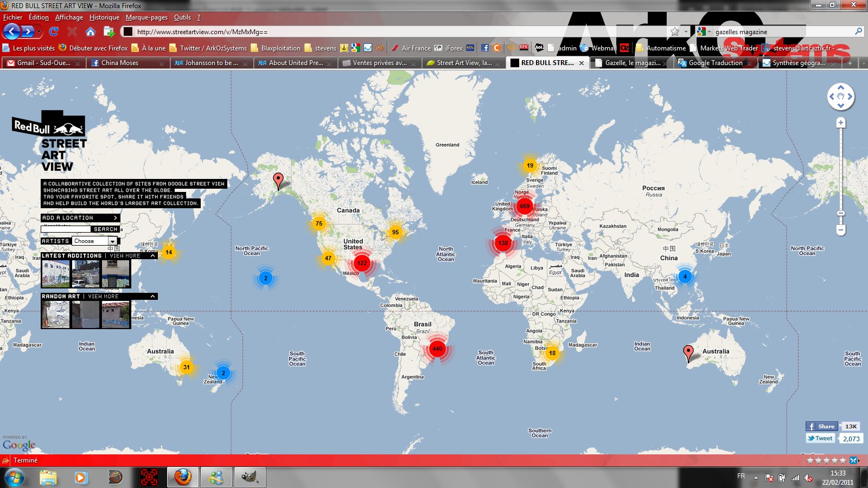
Task: Switch to the Gmail - Sud-Oue... tab
Action: click(x=43, y=63)
